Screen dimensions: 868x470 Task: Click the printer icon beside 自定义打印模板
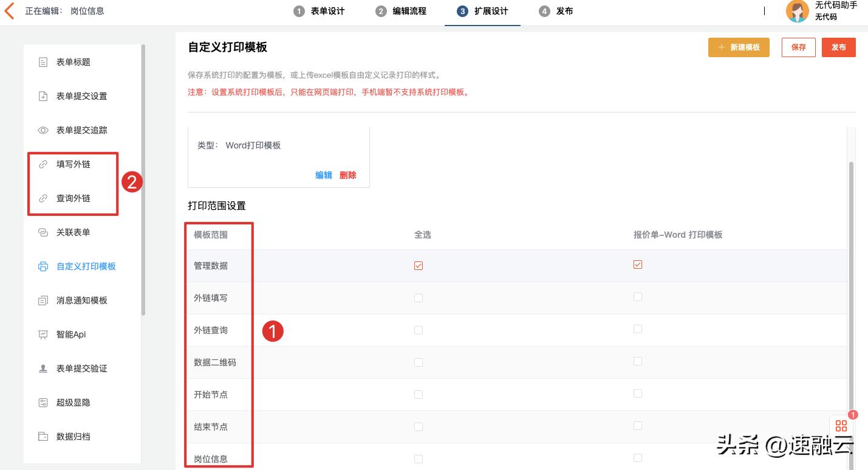click(43, 266)
